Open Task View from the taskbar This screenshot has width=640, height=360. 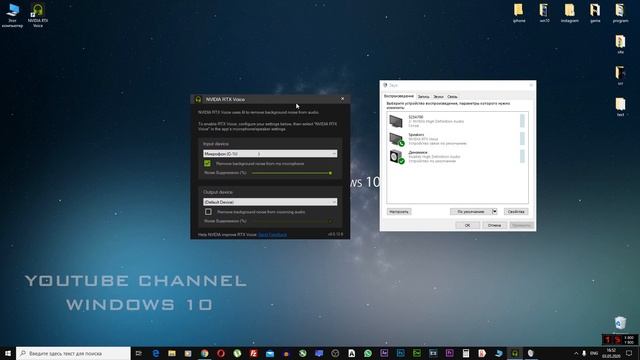click(x=139, y=353)
